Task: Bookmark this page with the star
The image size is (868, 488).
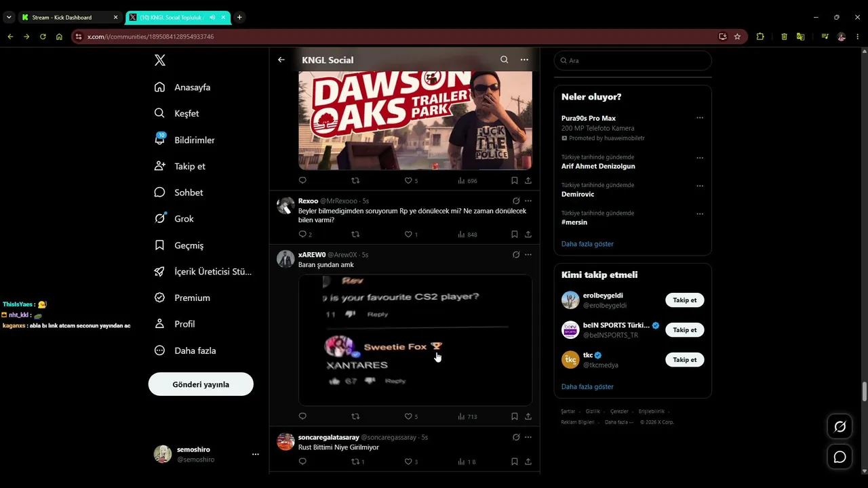Action: pyautogui.click(x=737, y=37)
